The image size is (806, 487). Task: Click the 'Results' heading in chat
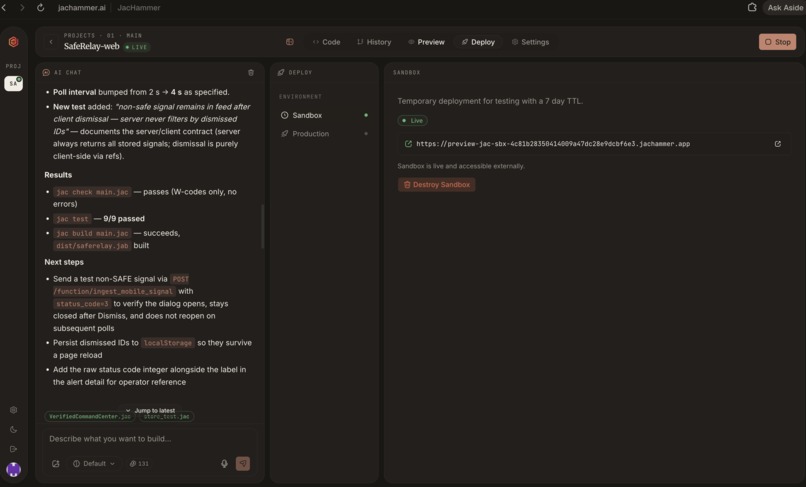point(58,175)
